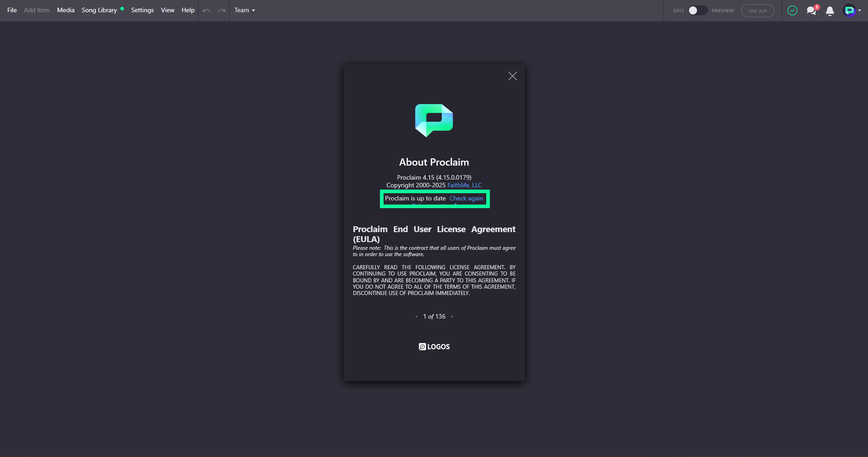Viewport: 868px width, 457px height.
Task: Open the chat messages icon
Action: tap(812, 10)
